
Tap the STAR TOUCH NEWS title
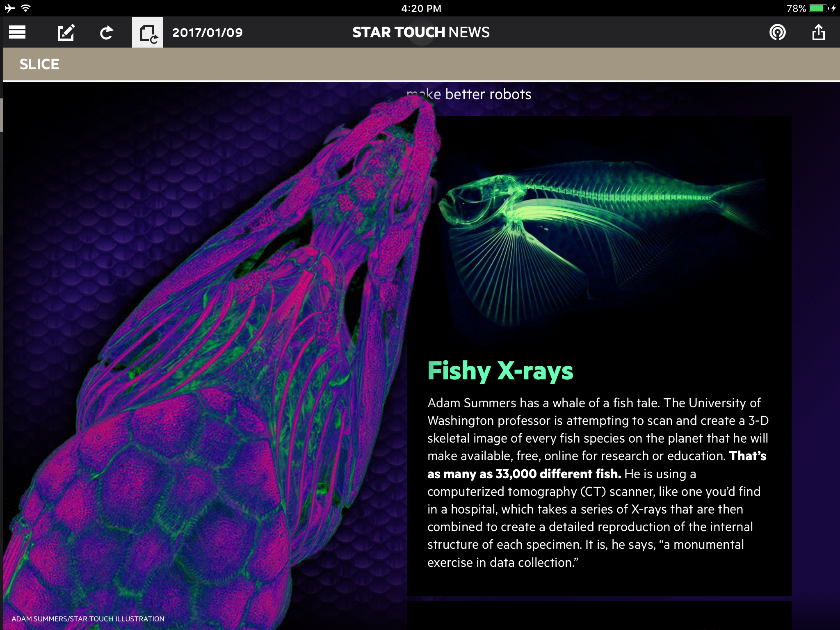421,32
